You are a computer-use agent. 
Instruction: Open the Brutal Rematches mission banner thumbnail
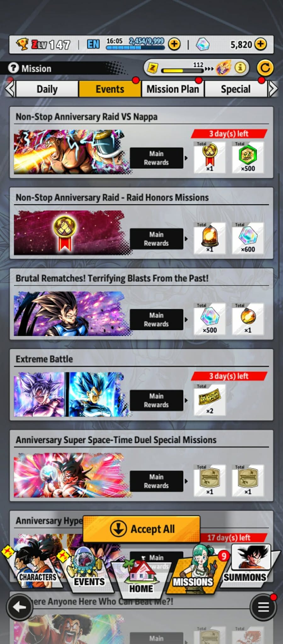tap(71, 314)
